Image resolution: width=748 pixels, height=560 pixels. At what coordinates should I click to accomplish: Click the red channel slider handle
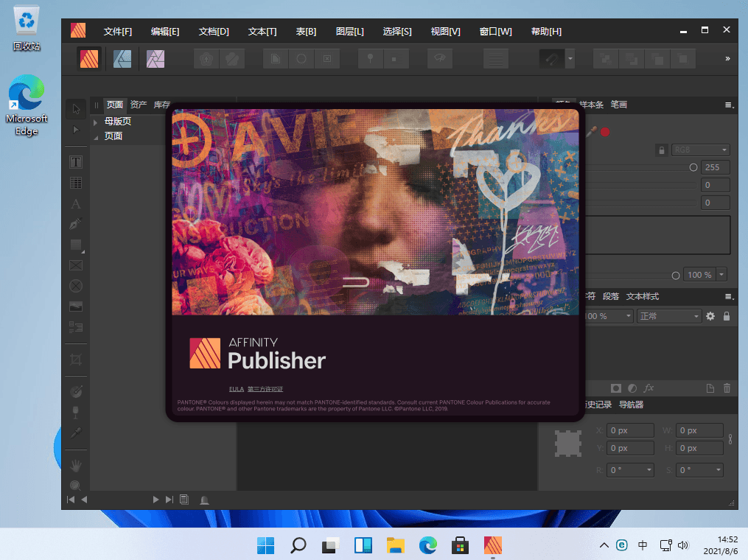click(693, 167)
